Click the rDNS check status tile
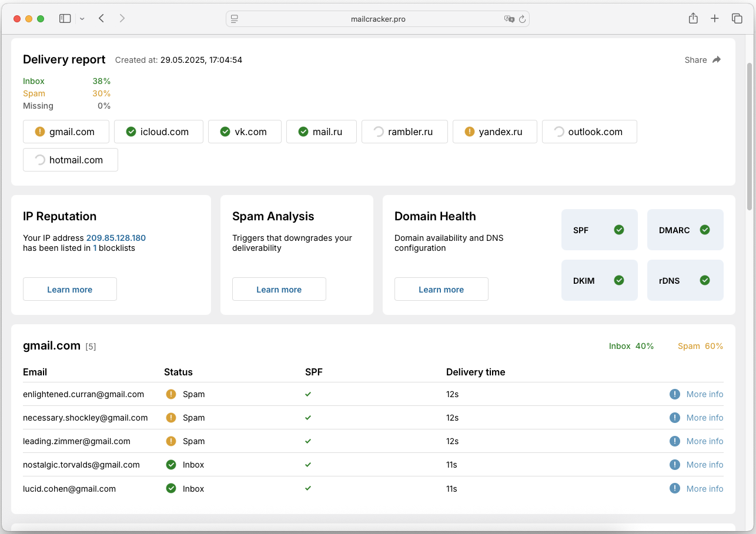Image resolution: width=756 pixels, height=534 pixels. [x=685, y=280]
